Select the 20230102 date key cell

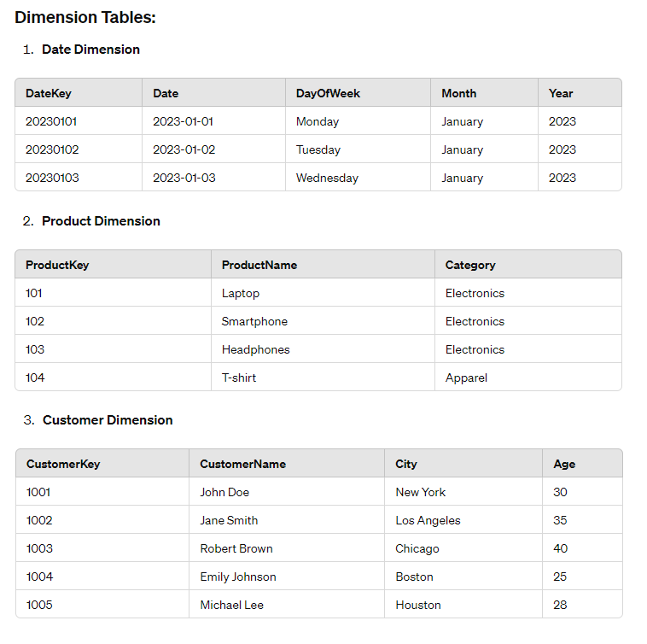pyautogui.click(x=52, y=149)
